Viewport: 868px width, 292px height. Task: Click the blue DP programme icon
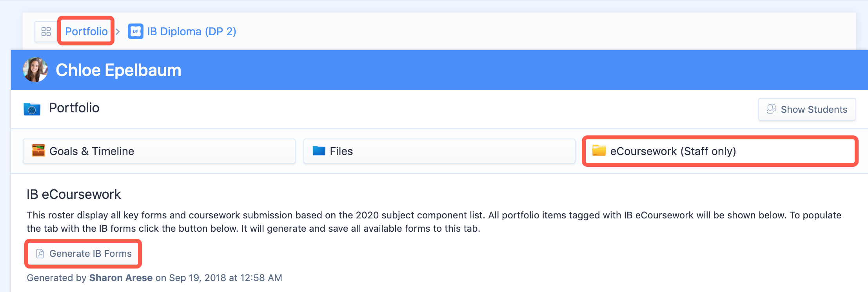[x=136, y=31]
